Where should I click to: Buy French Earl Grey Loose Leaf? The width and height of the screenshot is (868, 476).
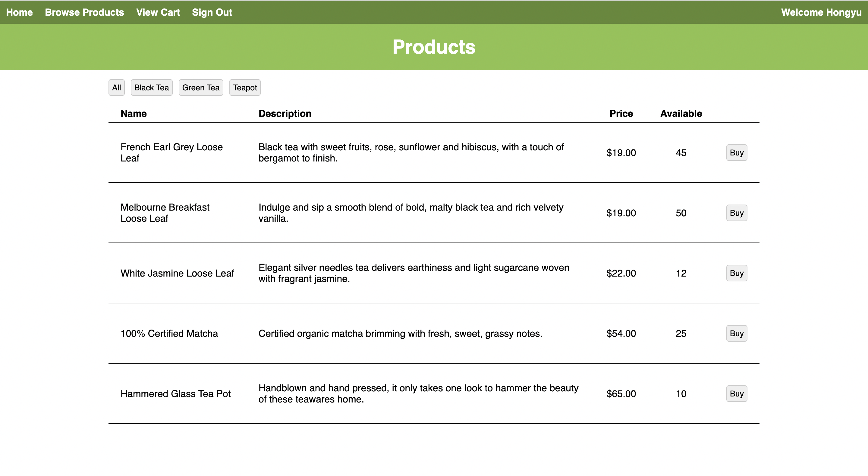(736, 153)
